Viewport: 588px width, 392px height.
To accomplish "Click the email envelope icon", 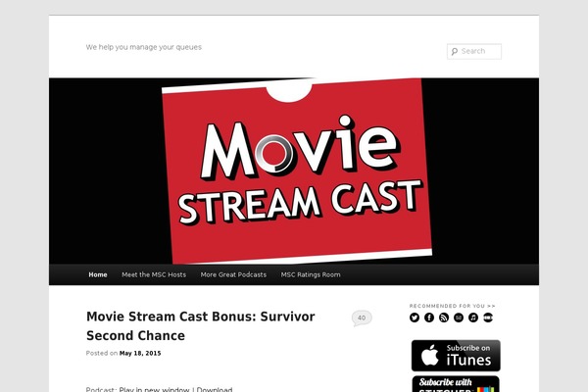I will point(459,318).
